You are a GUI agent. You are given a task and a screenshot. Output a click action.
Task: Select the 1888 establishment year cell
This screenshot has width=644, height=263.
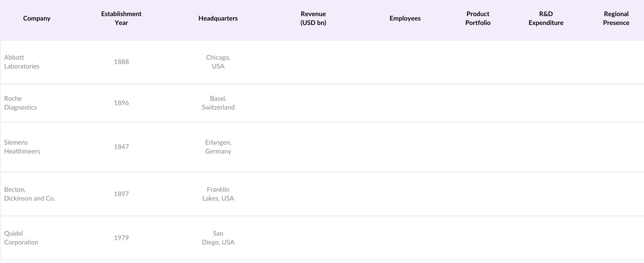click(121, 62)
